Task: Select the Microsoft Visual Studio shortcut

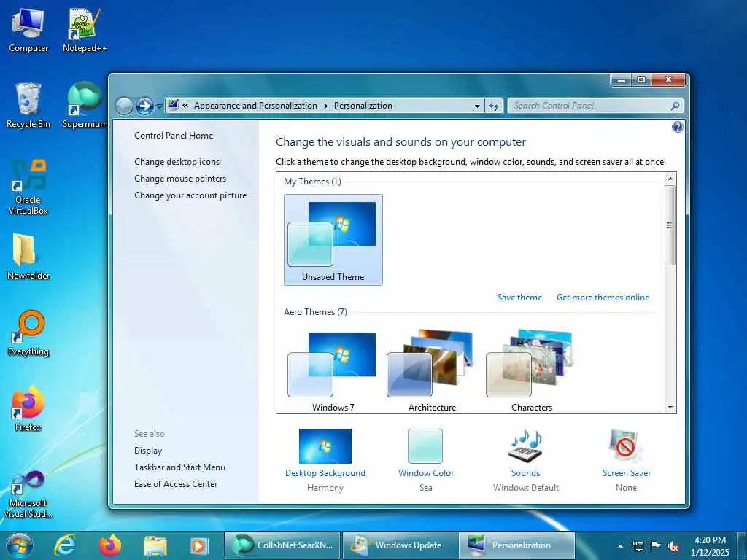Action: tap(28, 494)
